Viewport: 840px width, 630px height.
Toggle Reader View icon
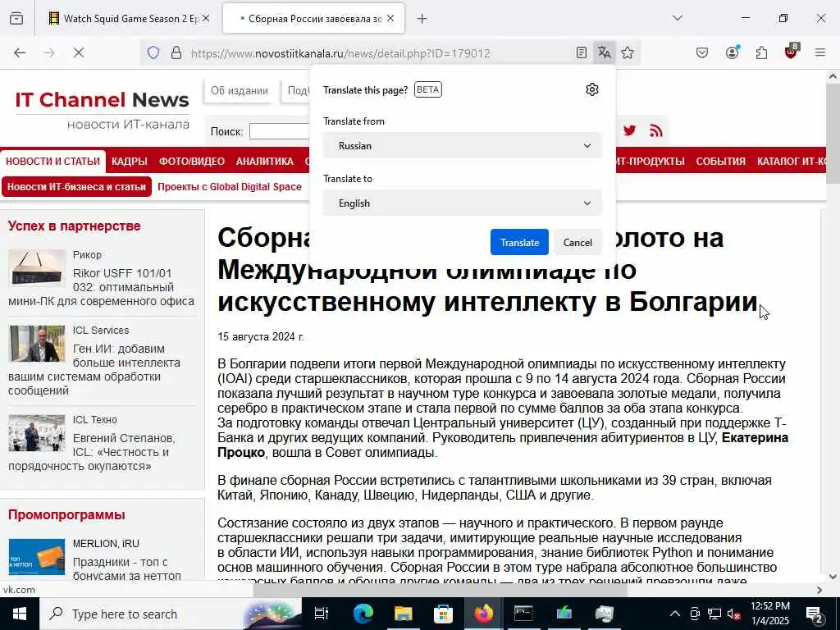click(582, 53)
